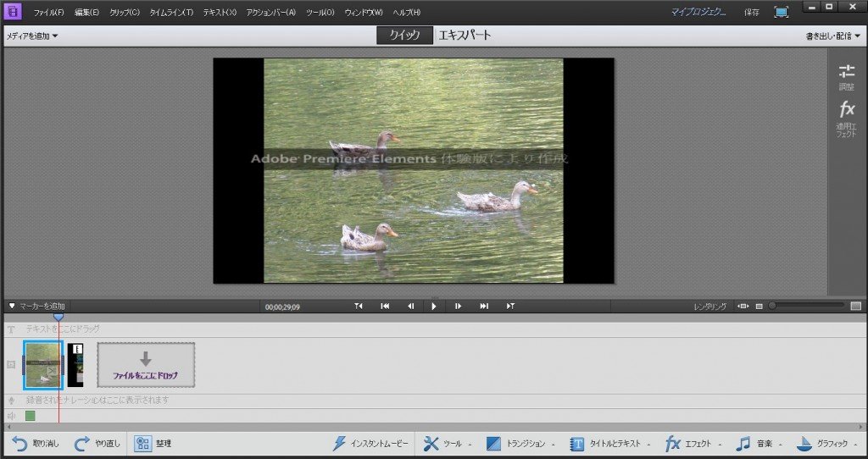Jump to start of the movie

tap(386, 306)
